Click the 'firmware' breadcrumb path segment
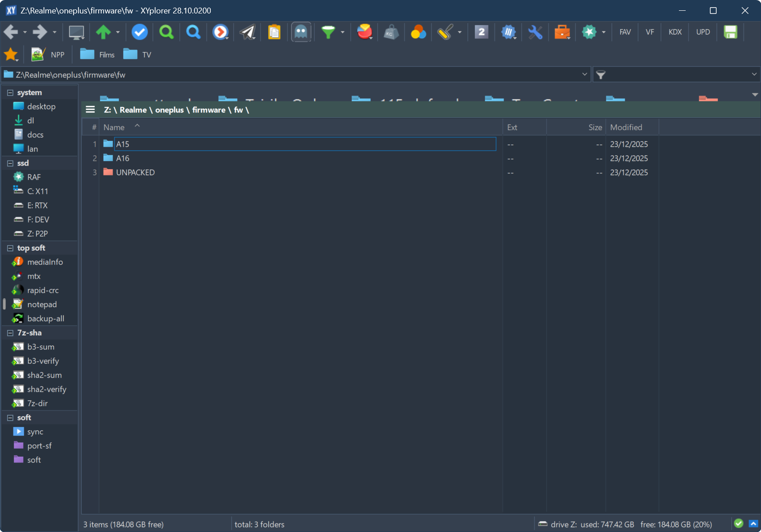Screen dimensions: 761x532 coord(209,110)
